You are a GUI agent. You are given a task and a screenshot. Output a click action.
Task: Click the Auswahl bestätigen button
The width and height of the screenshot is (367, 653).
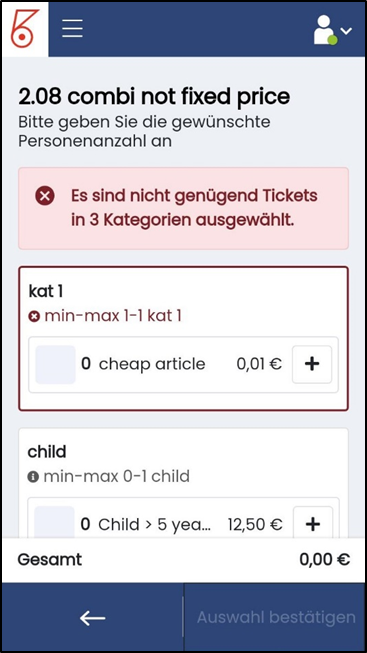click(x=276, y=617)
